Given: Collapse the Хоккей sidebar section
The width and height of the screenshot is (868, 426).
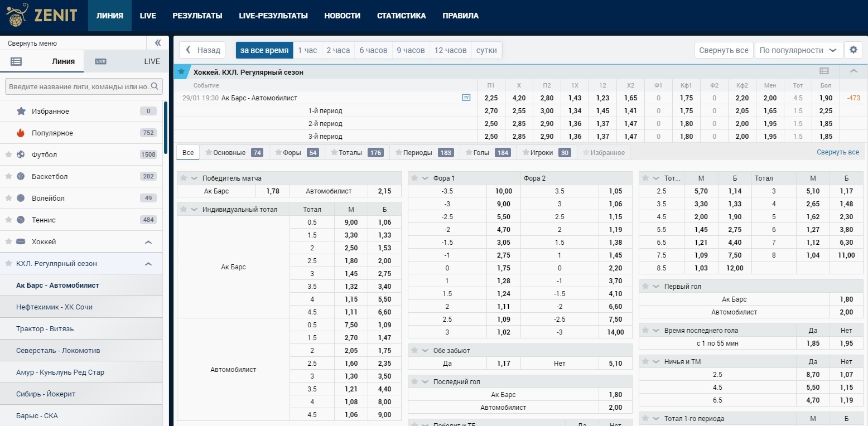Looking at the screenshot, I should pyautogui.click(x=148, y=242).
